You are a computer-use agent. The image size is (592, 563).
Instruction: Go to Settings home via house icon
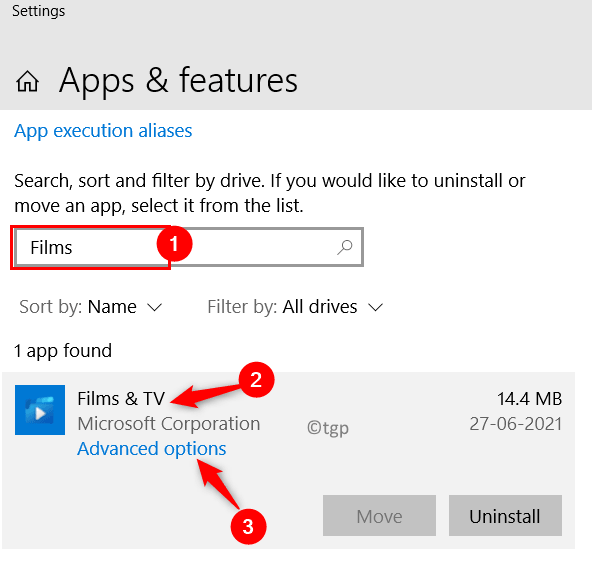pyautogui.click(x=27, y=81)
